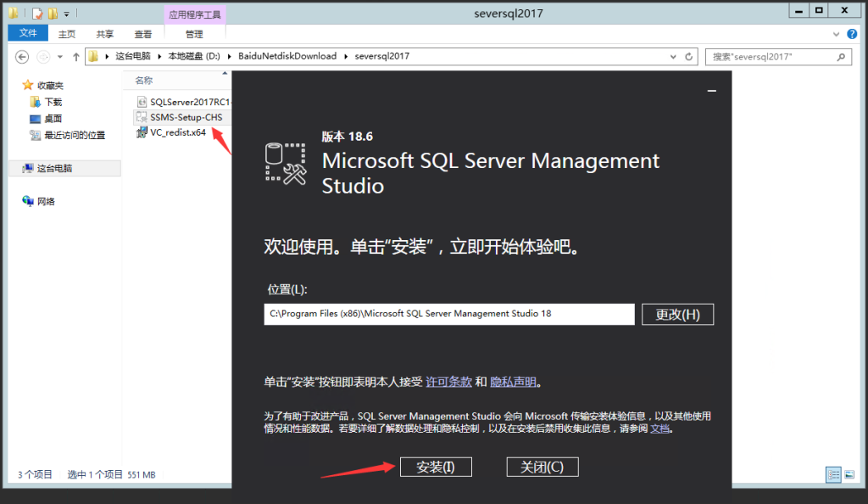This screenshot has height=504, width=868.
Task: Switch to the 查看 ribbon tab
Action: (x=142, y=32)
